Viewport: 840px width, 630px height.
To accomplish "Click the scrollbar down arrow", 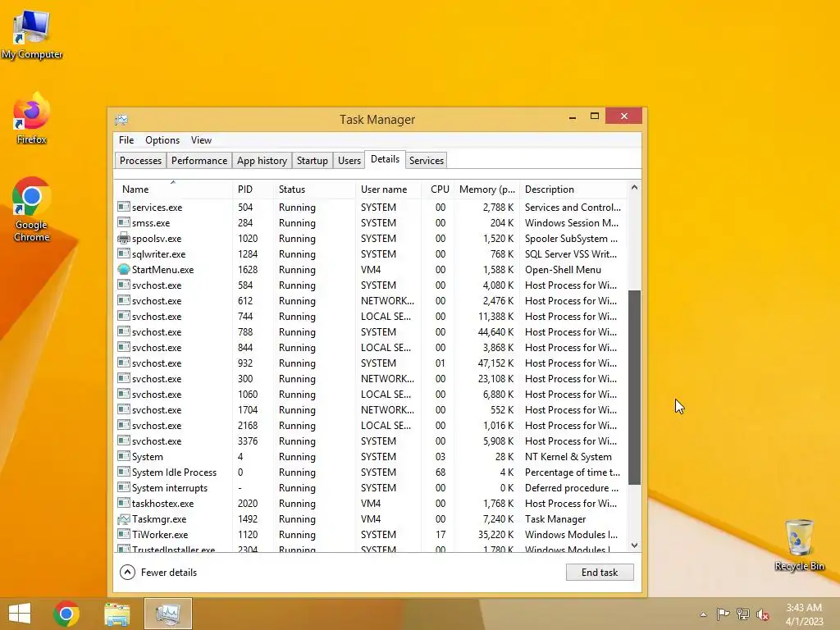I will pyautogui.click(x=634, y=546).
